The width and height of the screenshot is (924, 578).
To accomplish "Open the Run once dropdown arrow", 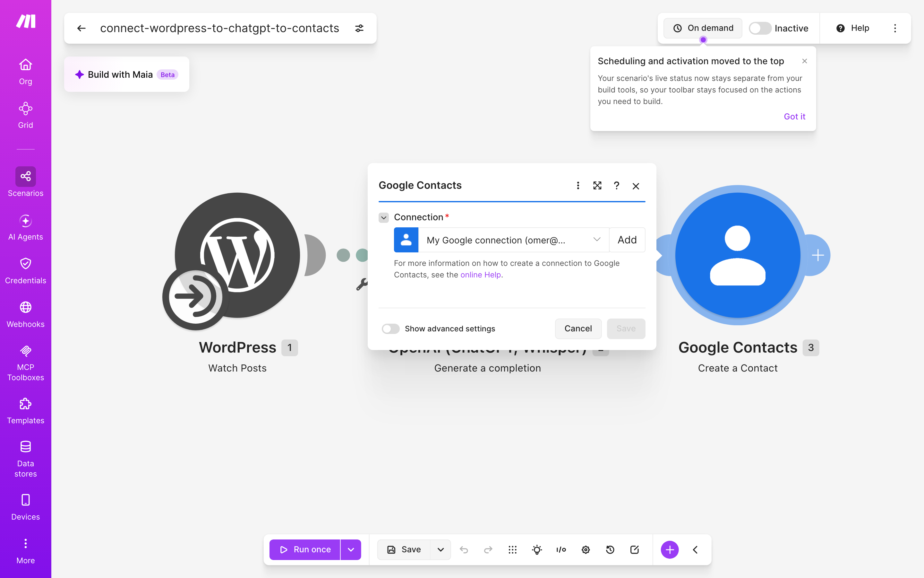I will click(351, 550).
